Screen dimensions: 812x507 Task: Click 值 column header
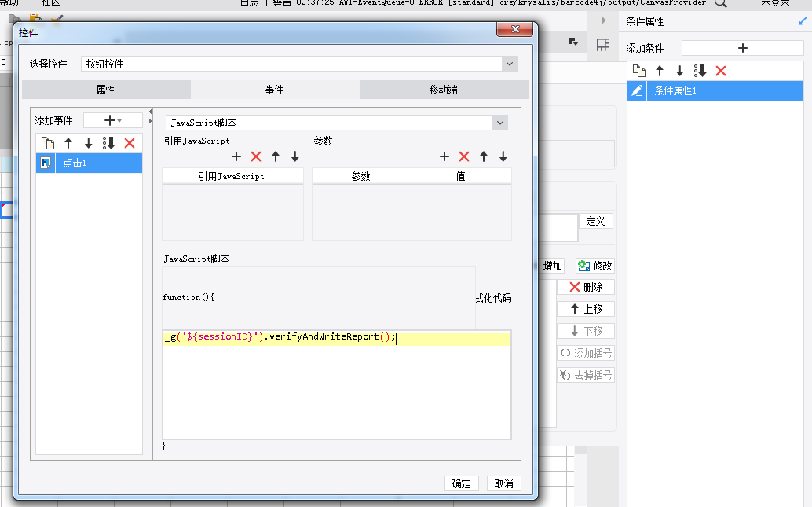coord(460,176)
